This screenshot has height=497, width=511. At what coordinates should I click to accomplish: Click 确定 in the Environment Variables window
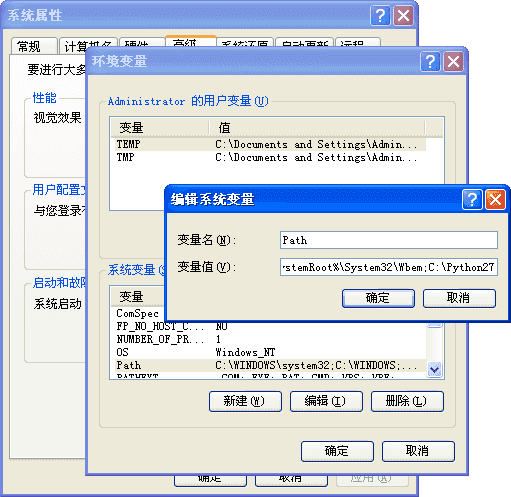337,451
